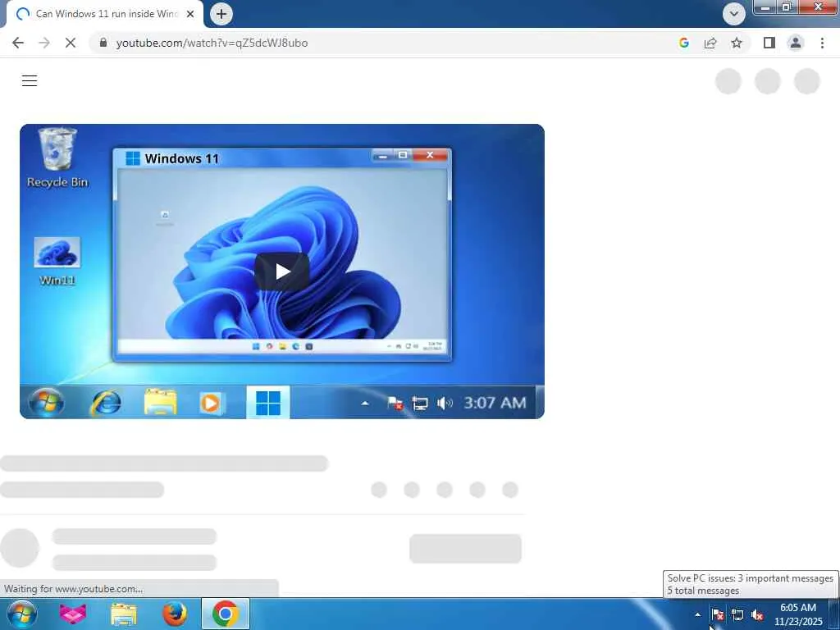840x630 pixels.
Task: Open the Chrome profile avatar
Action: (x=796, y=43)
